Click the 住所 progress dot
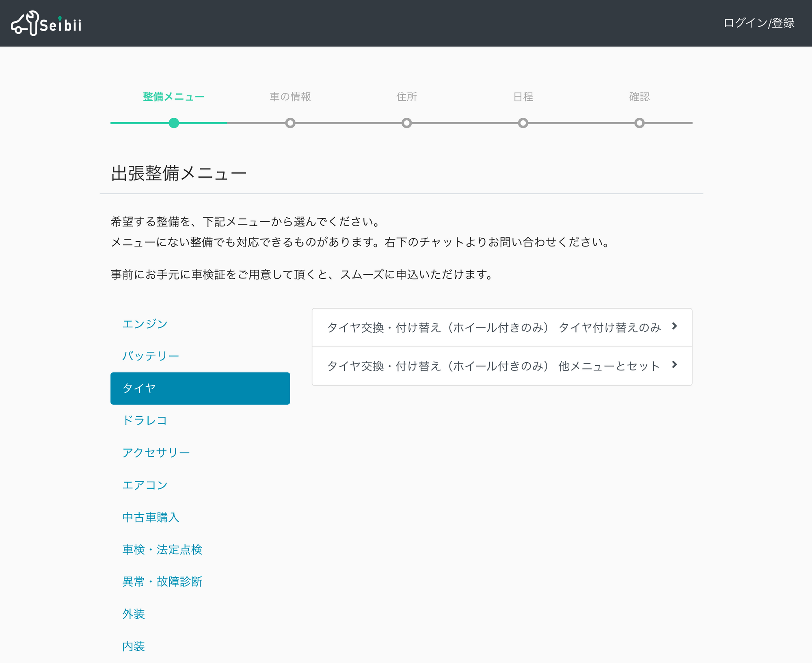Viewport: 812px width, 663px height. 406,123
